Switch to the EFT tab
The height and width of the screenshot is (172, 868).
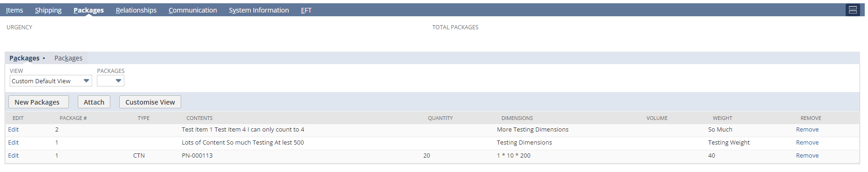[306, 10]
